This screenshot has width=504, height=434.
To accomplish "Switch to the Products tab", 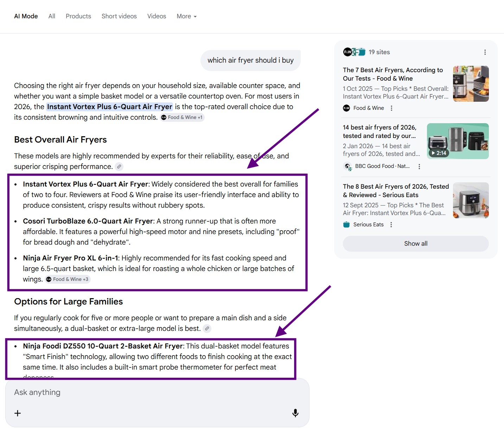I will [78, 16].
